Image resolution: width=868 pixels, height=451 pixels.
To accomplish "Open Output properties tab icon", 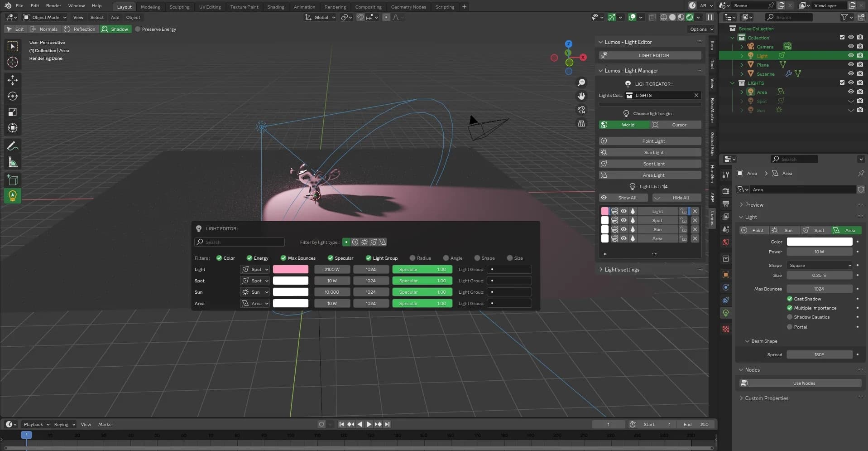I will (x=726, y=204).
